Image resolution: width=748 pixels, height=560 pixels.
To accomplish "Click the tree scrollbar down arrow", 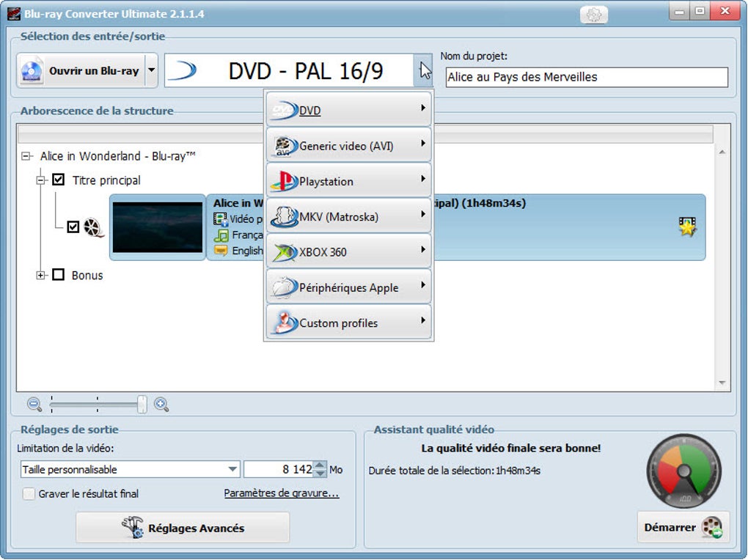I will tap(722, 383).
